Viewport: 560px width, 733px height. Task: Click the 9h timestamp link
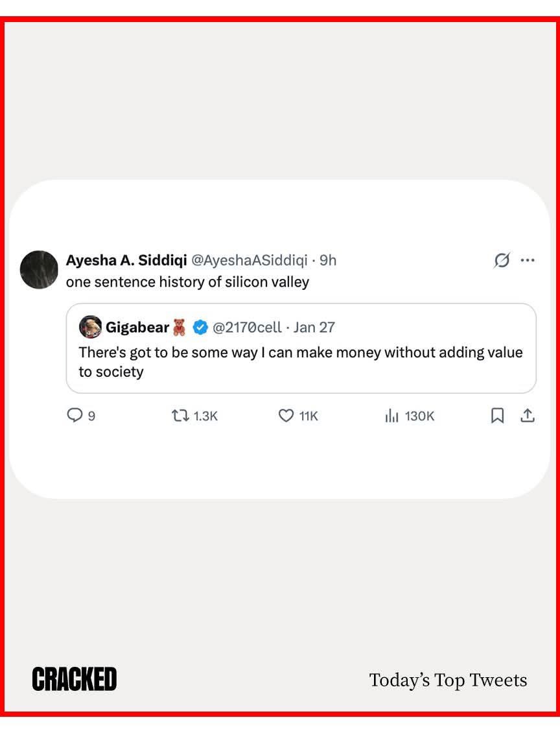(328, 260)
